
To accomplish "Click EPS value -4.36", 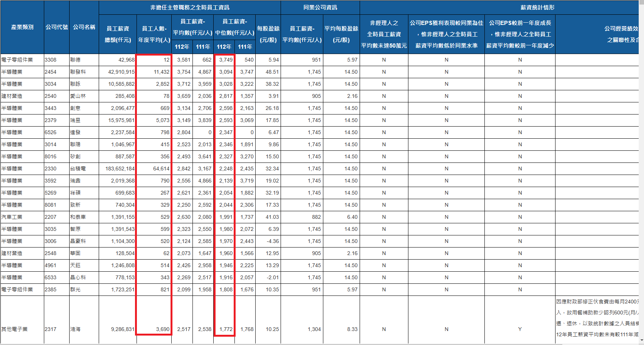I will pyautogui.click(x=273, y=241).
